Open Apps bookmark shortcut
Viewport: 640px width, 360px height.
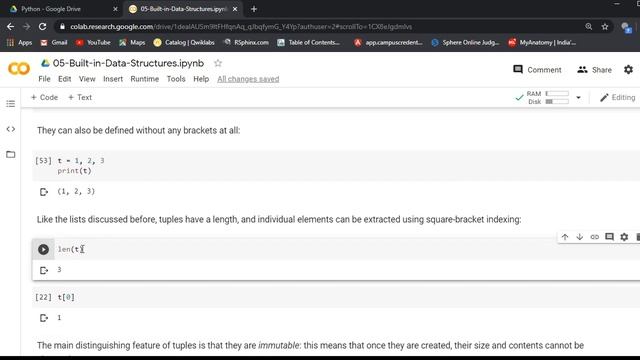click(x=20, y=42)
